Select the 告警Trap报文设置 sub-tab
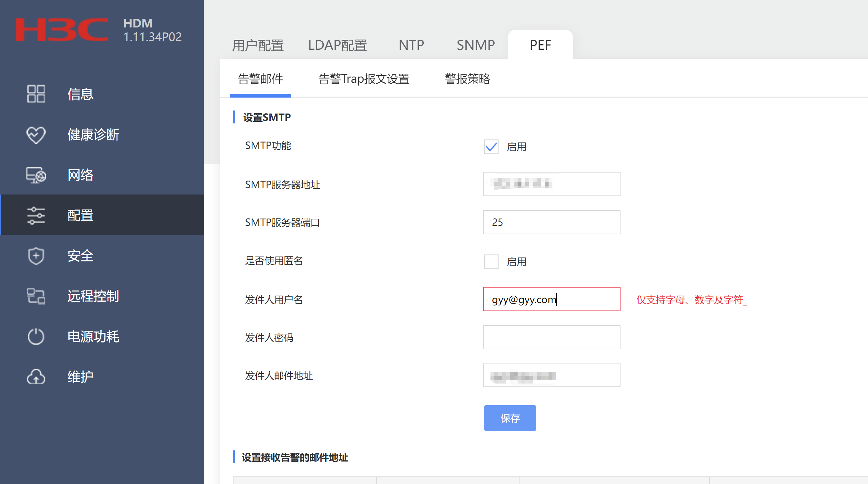The image size is (868, 484). [x=364, y=79]
